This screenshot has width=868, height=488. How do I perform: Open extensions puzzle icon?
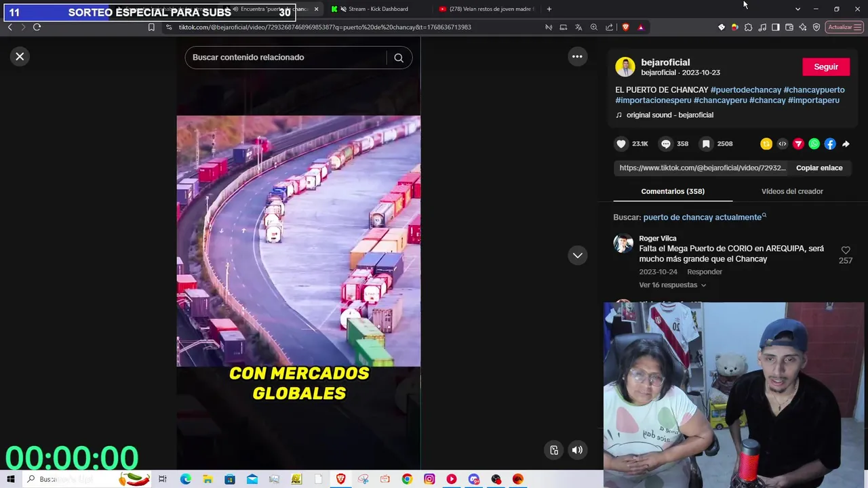pyautogui.click(x=749, y=27)
